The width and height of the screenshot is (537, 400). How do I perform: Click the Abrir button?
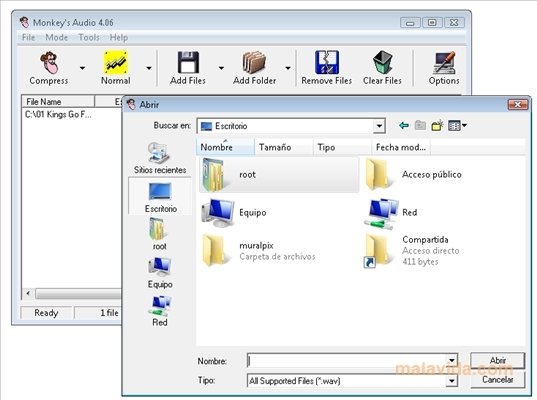coord(498,361)
